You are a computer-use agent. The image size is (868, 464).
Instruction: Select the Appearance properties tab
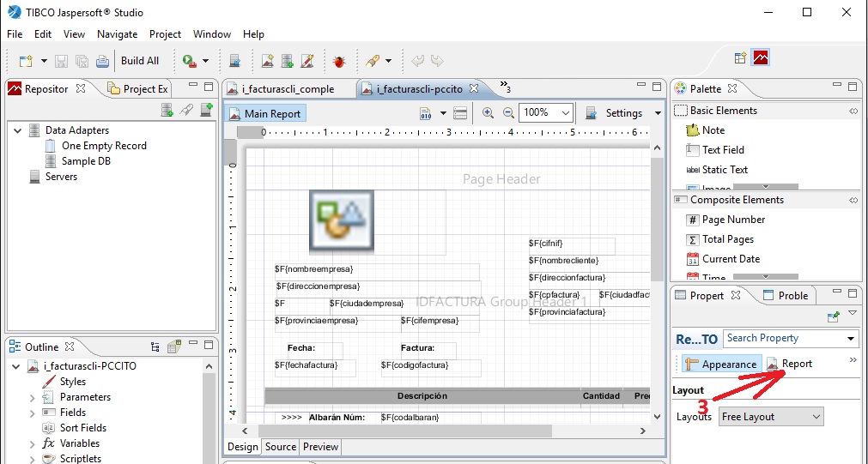(x=720, y=365)
